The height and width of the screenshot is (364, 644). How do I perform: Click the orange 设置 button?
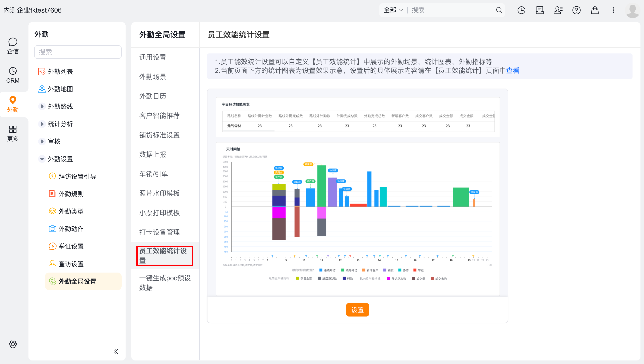[x=357, y=310]
